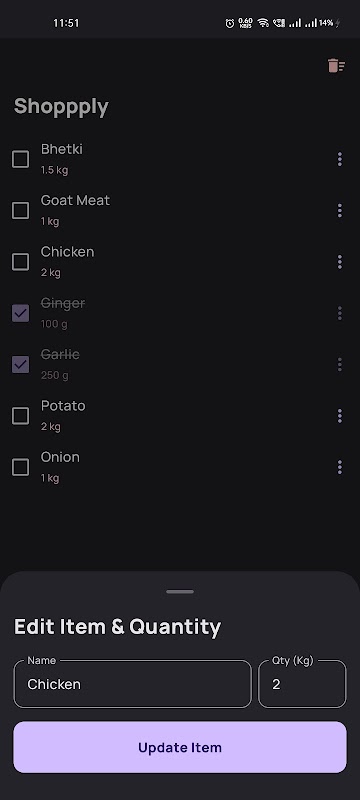Open three-dot menu for Chicken

click(x=340, y=262)
